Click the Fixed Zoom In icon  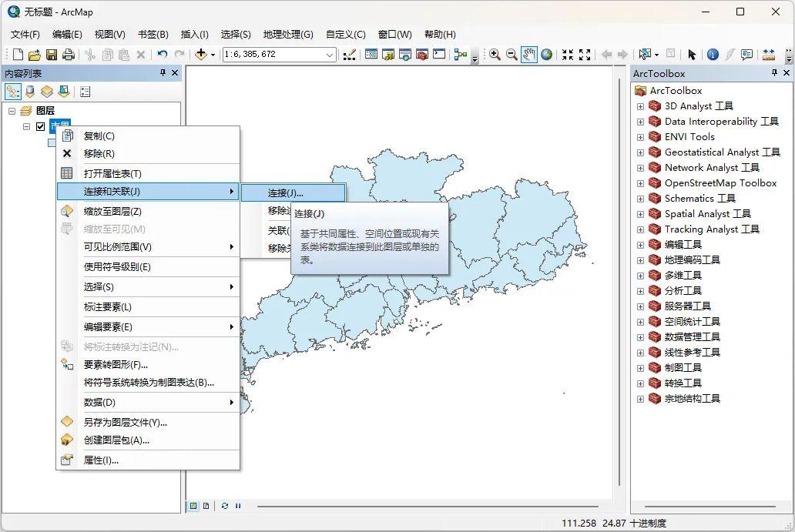point(567,54)
